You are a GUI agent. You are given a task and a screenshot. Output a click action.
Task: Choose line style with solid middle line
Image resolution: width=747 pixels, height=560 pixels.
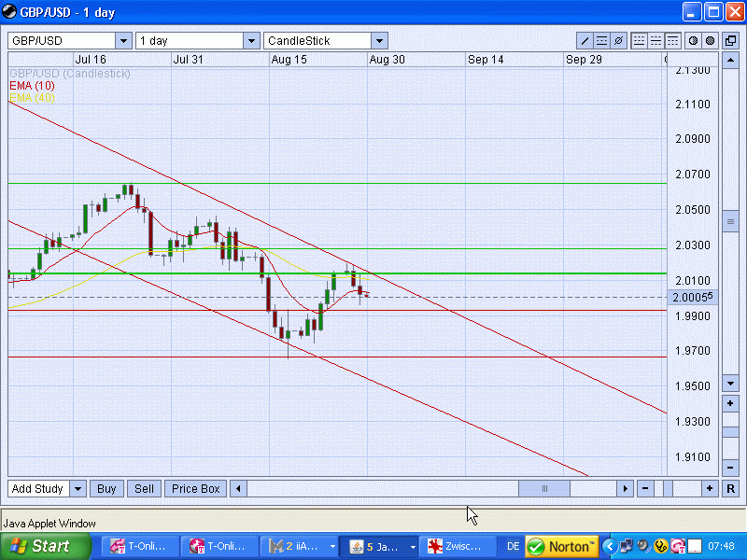tap(655, 41)
